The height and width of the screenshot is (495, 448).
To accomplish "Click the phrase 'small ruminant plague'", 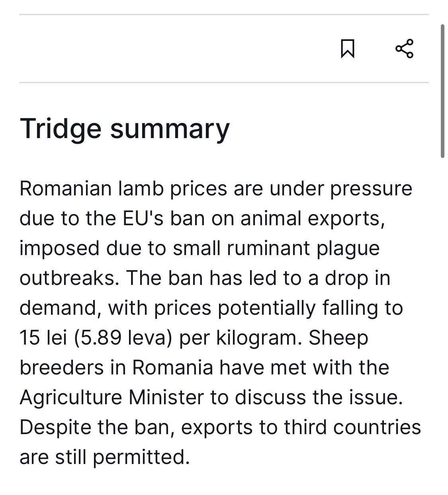I will coord(276,249).
